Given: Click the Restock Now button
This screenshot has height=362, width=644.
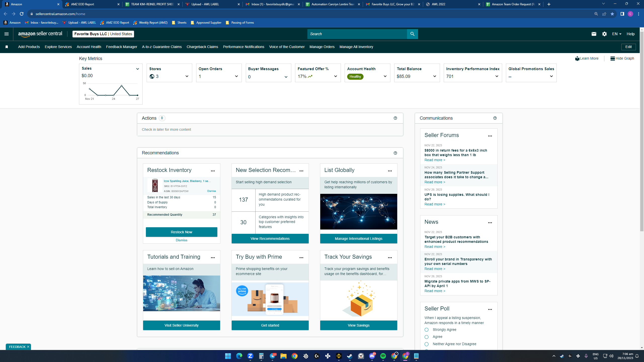Looking at the screenshot, I should (182, 232).
